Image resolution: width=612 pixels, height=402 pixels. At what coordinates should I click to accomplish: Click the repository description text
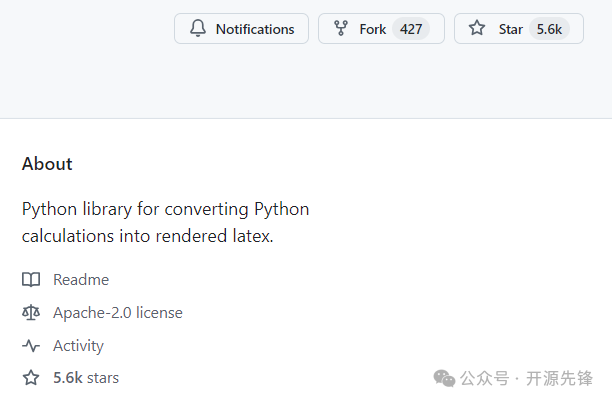tap(165, 223)
